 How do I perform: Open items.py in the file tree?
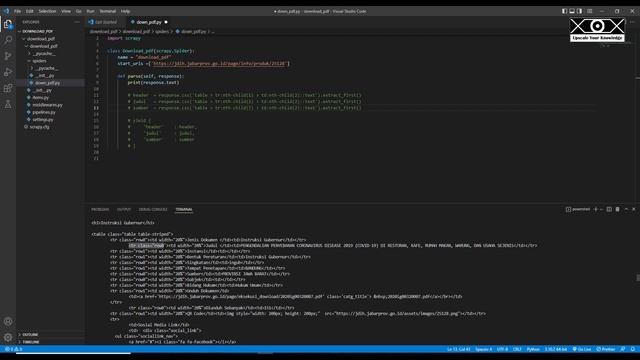(x=41, y=98)
